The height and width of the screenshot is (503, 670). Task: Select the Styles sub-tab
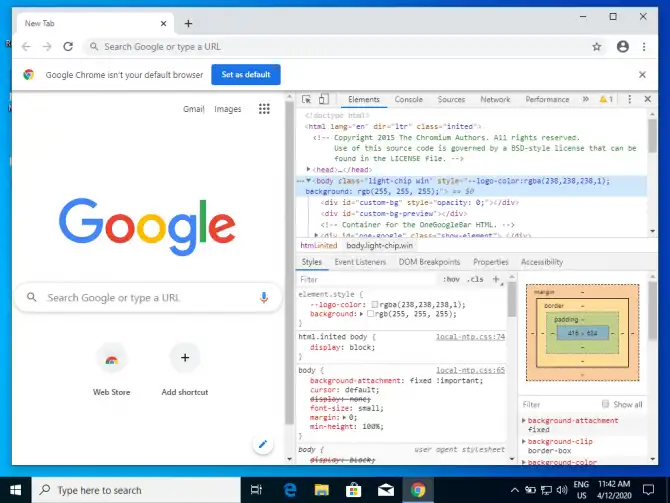(x=311, y=262)
